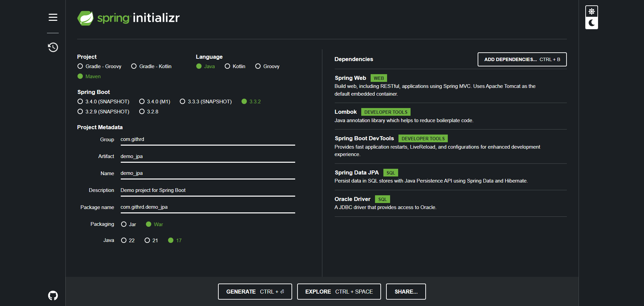Viewport: 644px width, 306px height.
Task: Select Spring Boot 3.3.3 (SNAPSHOT)
Action: pos(206,102)
